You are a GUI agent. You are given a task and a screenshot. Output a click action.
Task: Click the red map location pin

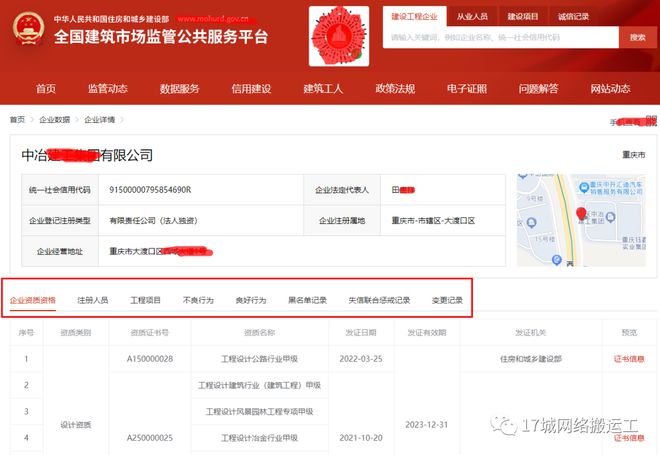pyautogui.click(x=581, y=214)
